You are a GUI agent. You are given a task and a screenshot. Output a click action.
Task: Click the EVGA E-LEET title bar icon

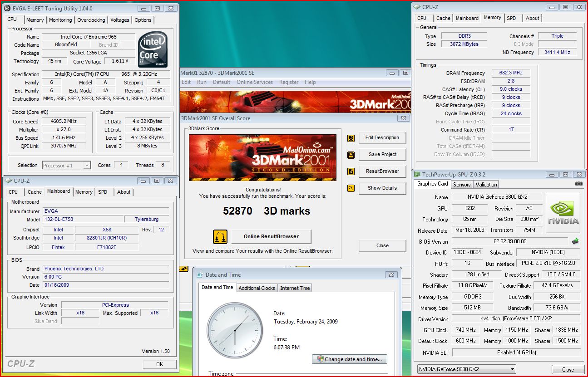7,8
